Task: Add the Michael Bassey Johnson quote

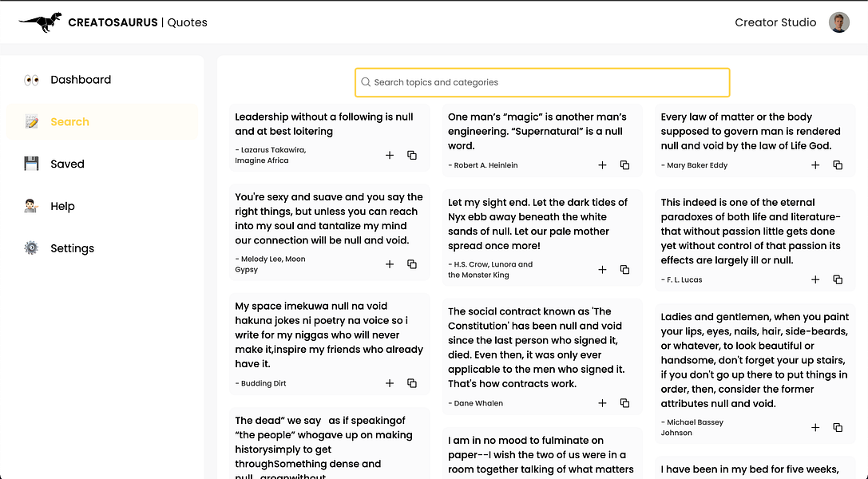Action: click(x=815, y=428)
